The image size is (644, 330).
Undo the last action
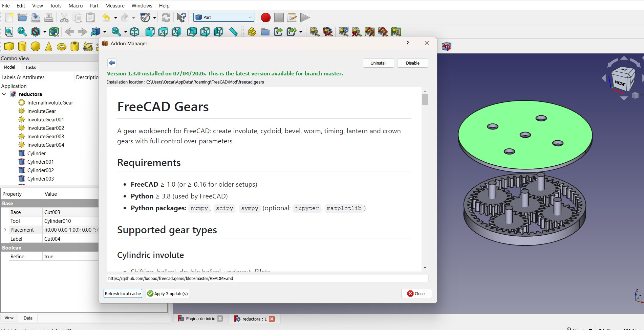(x=106, y=17)
